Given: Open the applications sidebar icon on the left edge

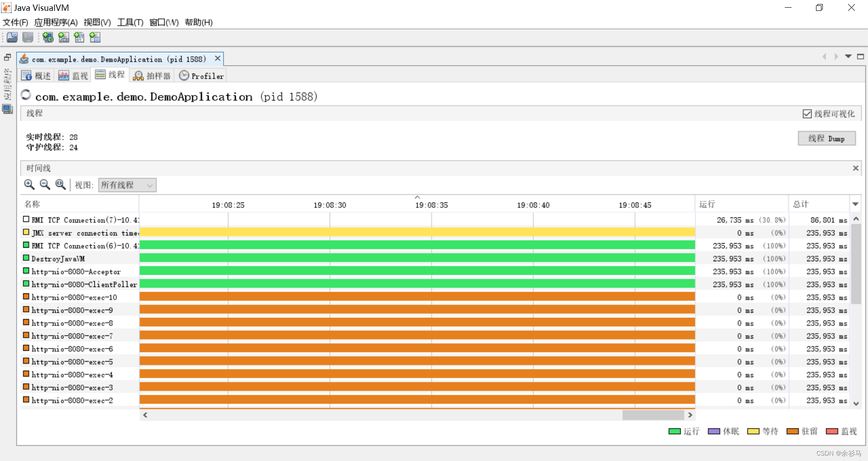Looking at the screenshot, I should 7,109.
